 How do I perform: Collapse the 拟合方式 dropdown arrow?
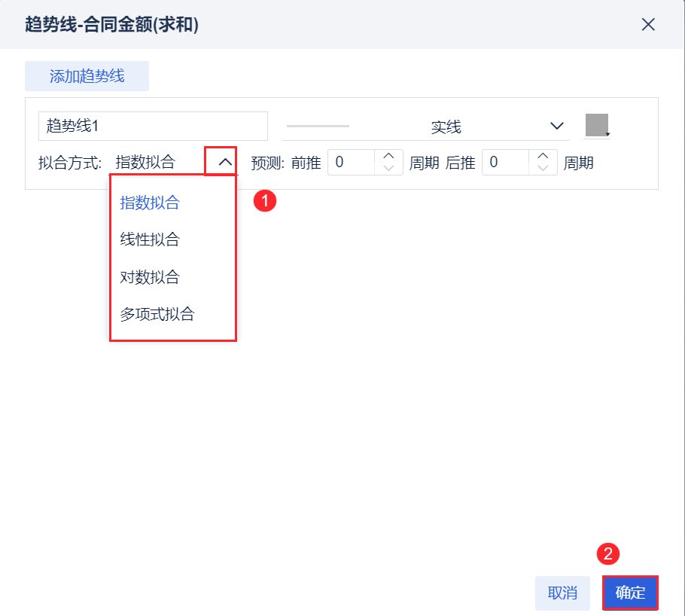pos(225,162)
